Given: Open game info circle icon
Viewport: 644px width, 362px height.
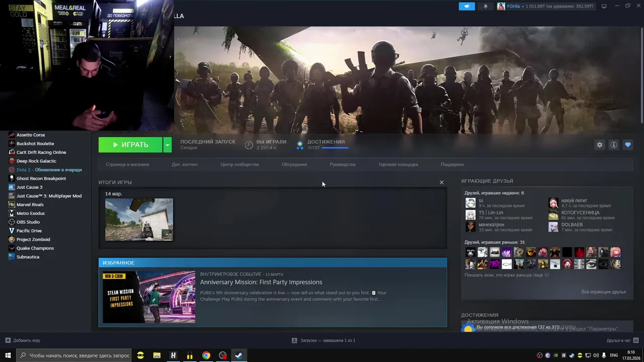Looking at the screenshot, I should 614,145.
